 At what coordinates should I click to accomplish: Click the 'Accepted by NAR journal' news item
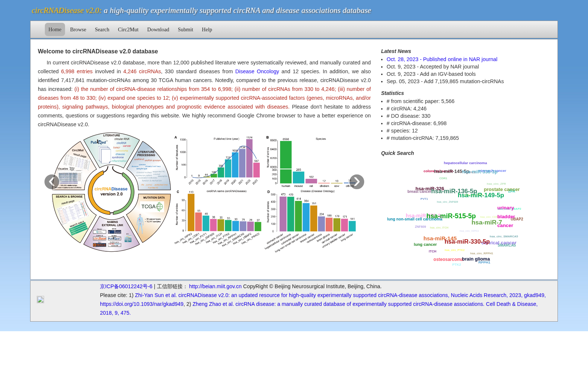pos(433,67)
